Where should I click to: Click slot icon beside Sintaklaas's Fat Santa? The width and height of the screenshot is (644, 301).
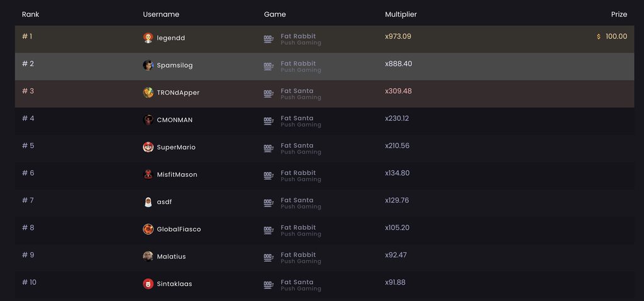(269, 285)
